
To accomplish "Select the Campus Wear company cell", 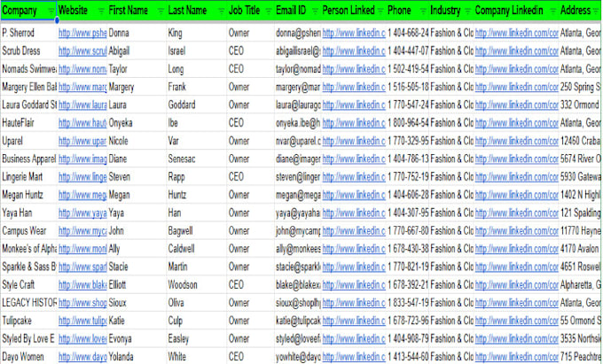I will [x=29, y=231].
